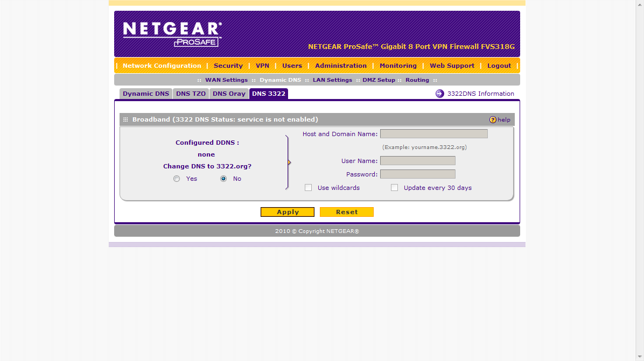Click the '2010 © Copyright NETGEAR' footer text
The image size is (644, 361).
click(317, 231)
